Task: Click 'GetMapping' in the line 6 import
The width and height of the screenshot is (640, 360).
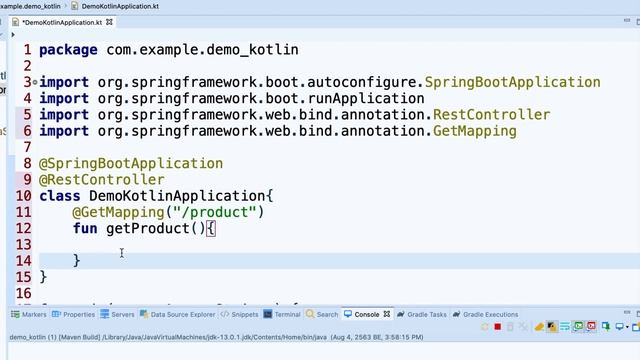Action: (475, 131)
